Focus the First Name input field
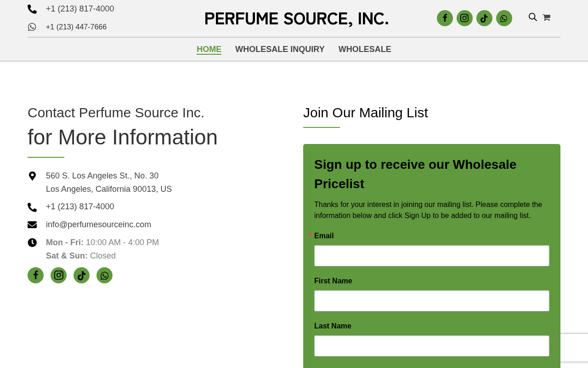The width and height of the screenshot is (588, 368). [432, 301]
